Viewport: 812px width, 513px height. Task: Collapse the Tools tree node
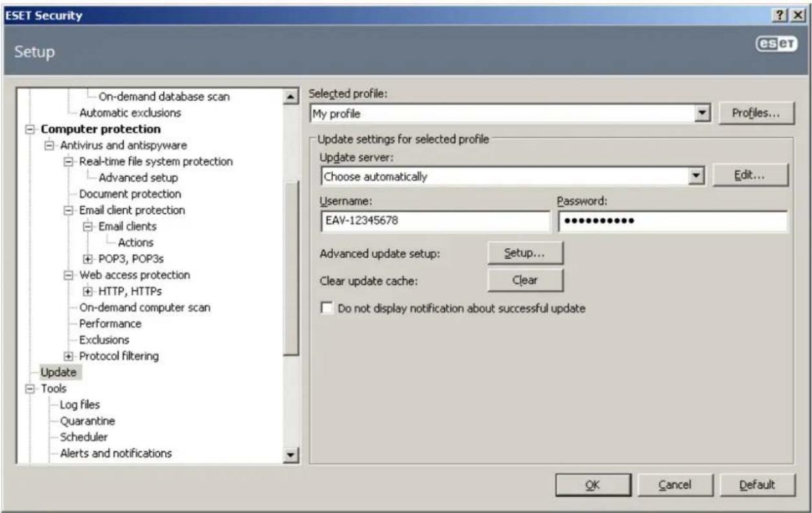coord(30,389)
